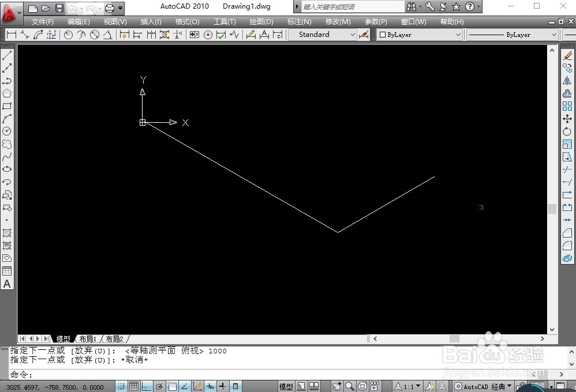
Task: Click the Move tool in modify toolbar
Action: (567, 119)
